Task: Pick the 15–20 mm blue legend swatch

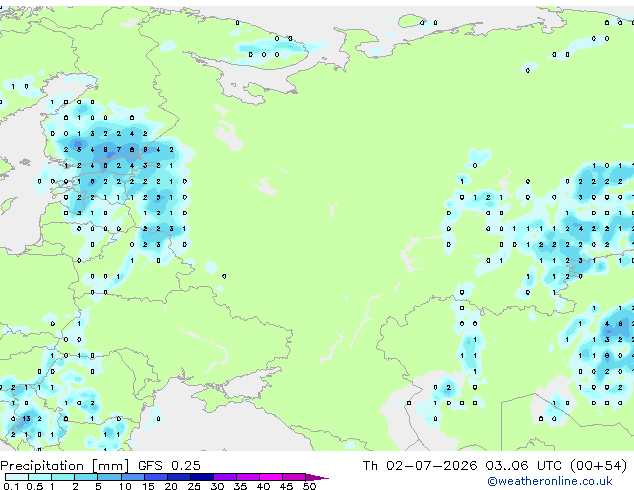Action: coord(156,477)
